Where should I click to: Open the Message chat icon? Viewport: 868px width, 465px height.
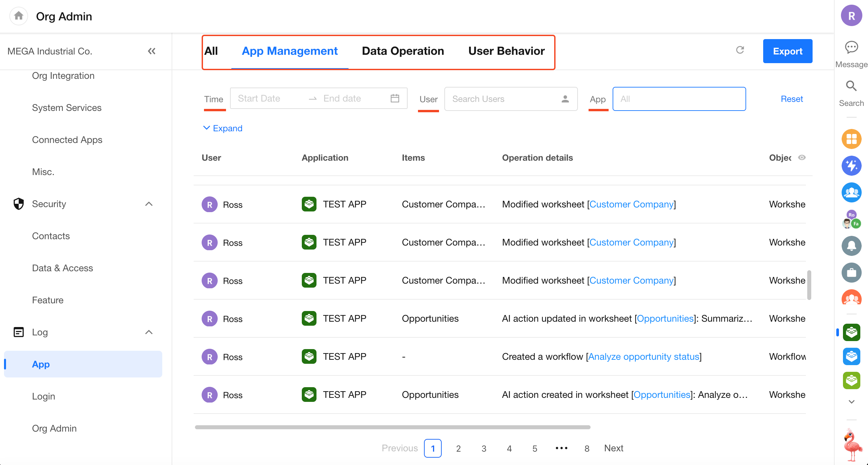coord(851,47)
